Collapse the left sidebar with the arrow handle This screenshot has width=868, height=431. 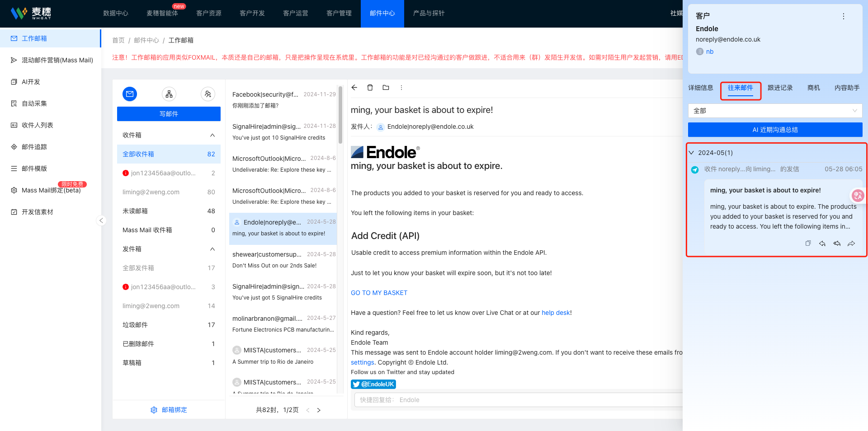point(101,220)
